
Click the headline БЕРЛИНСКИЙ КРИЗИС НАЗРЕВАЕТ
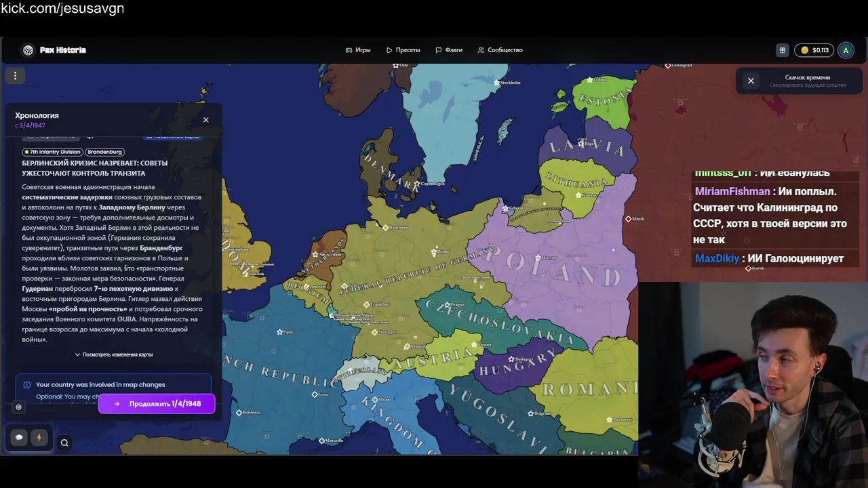(x=95, y=168)
